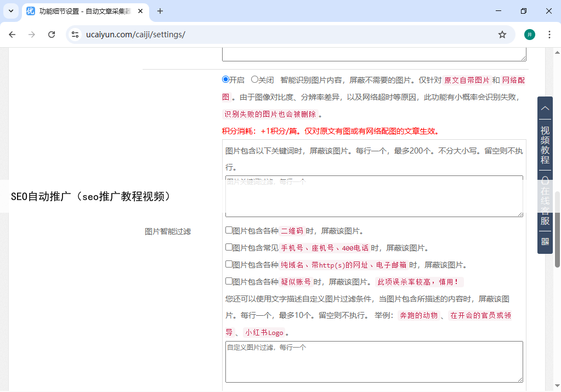Click the green profile avatar icon
The height and width of the screenshot is (392, 561).
529,35
